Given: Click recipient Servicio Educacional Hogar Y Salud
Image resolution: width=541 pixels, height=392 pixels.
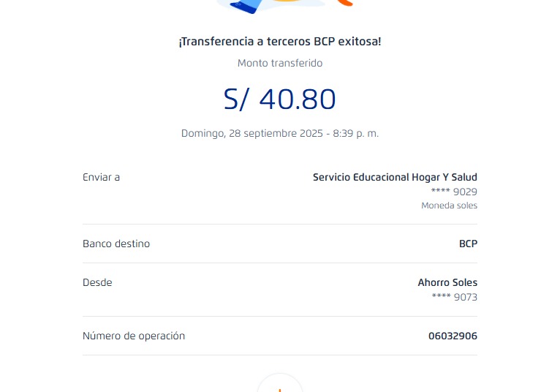Looking at the screenshot, I should click(x=395, y=177).
